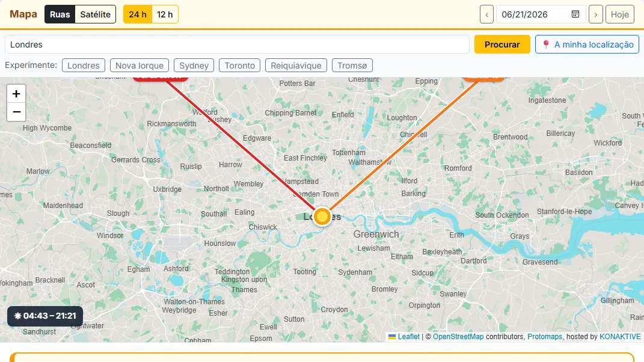Click the Gravesend label on the map

click(540, 262)
